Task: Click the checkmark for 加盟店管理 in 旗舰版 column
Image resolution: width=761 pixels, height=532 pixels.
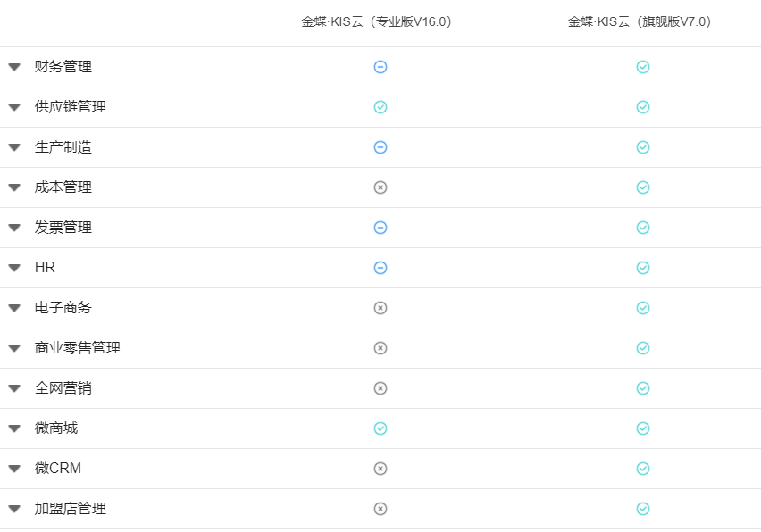Action: (x=643, y=509)
